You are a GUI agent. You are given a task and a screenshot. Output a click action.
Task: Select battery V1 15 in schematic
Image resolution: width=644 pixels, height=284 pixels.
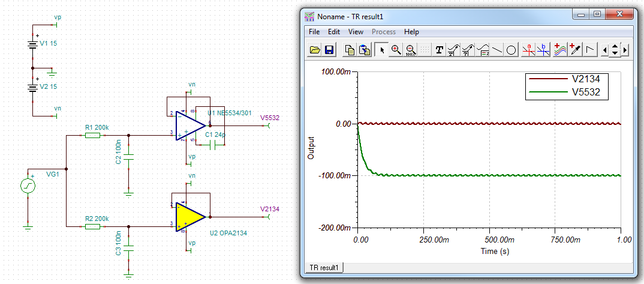(x=33, y=44)
